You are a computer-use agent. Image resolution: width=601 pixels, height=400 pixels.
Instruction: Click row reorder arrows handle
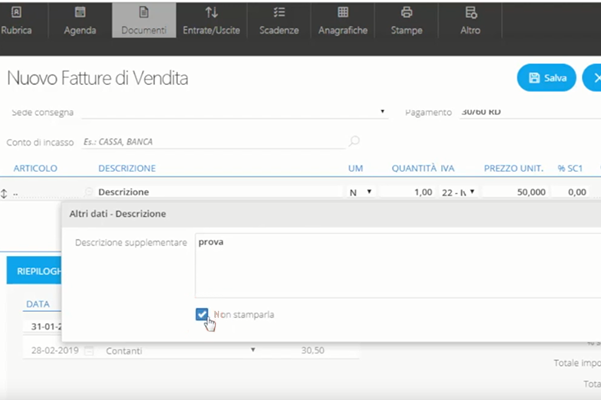pos(4,192)
